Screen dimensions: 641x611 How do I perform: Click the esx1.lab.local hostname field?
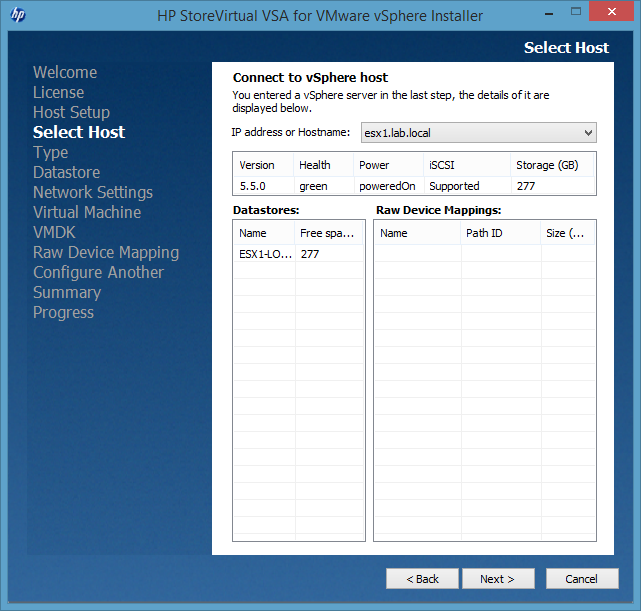[x=478, y=133]
